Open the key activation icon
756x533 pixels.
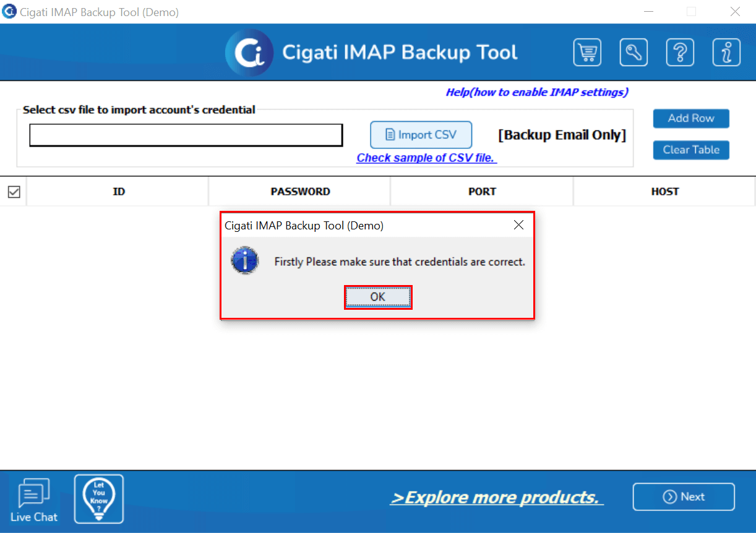634,53
